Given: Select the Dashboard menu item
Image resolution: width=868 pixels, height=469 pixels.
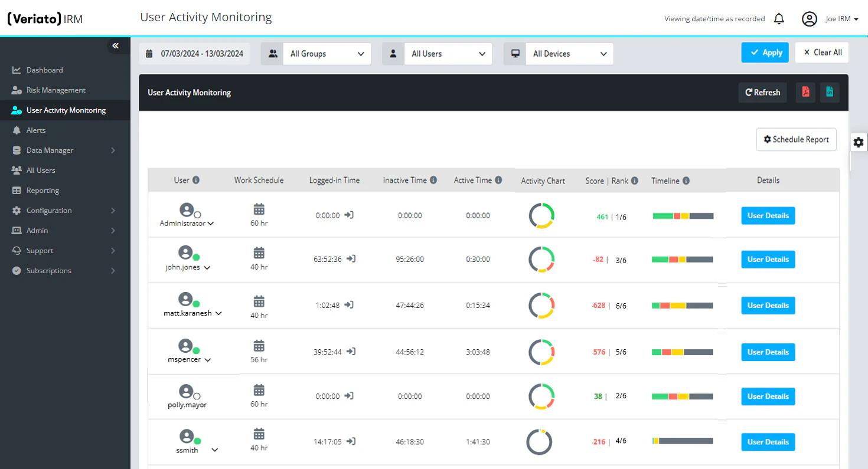Looking at the screenshot, I should (x=45, y=70).
